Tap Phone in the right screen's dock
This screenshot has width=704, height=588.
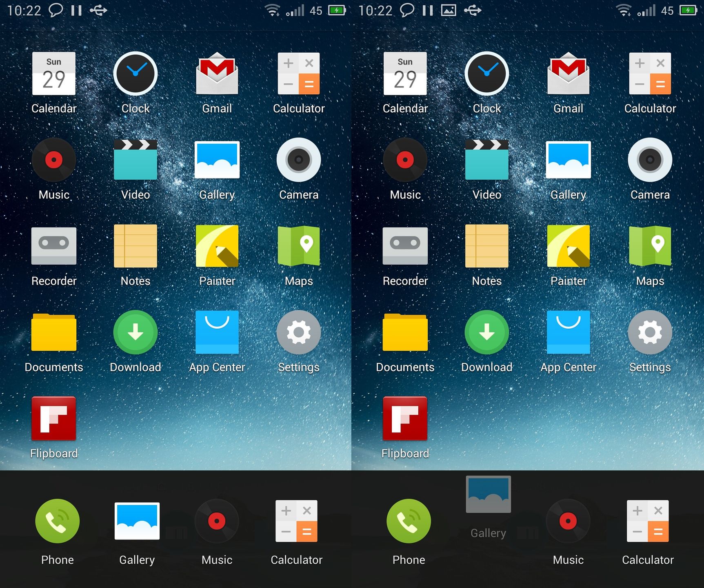pyautogui.click(x=409, y=521)
